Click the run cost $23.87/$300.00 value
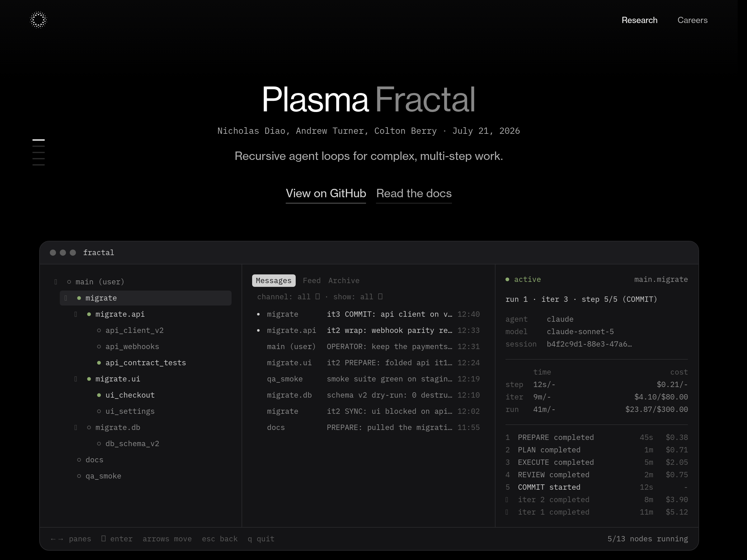Viewport: 747px width, 560px height. [656, 409]
